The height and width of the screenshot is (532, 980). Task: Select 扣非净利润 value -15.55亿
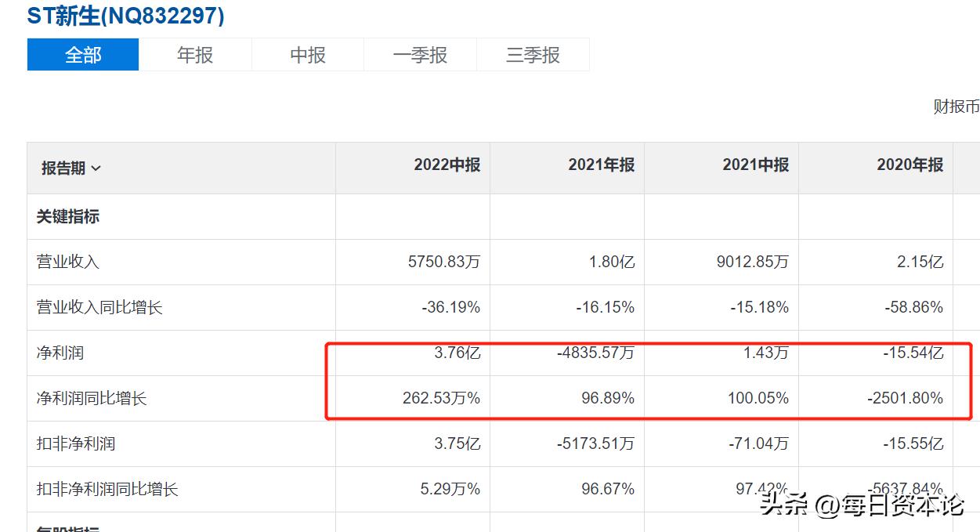[x=913, y=444]
